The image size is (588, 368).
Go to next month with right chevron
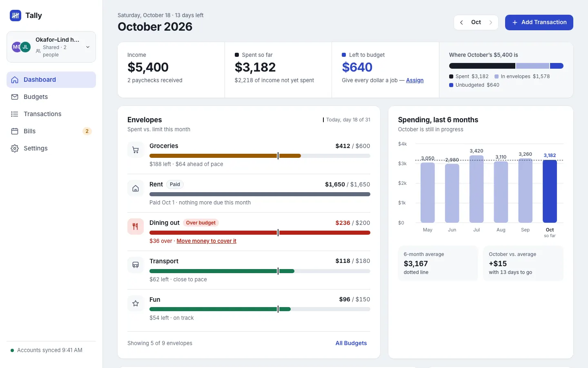point(491,22)
